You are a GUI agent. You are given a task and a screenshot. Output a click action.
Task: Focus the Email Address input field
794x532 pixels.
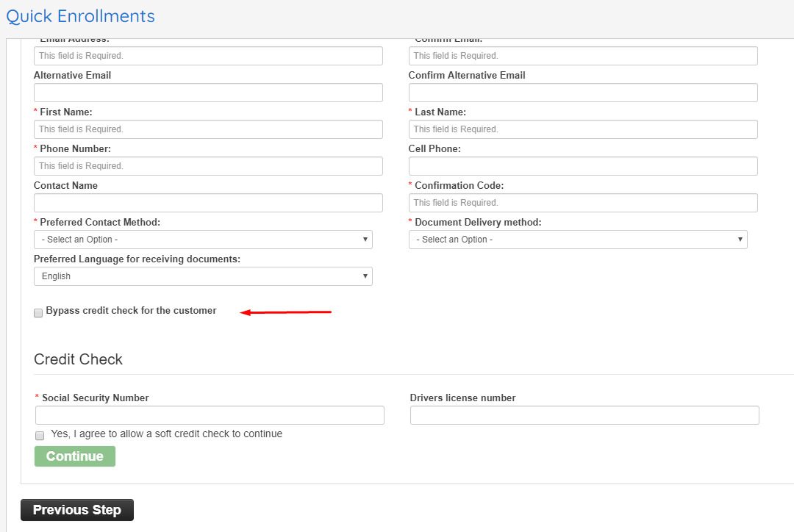tap(208, 56)
